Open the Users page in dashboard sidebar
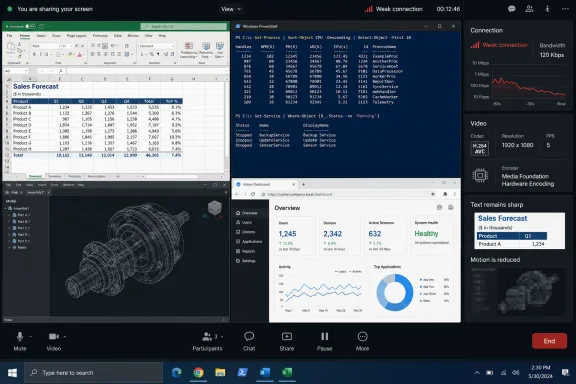This screenshot has width=576, height=384. click(x=244, y=222)
